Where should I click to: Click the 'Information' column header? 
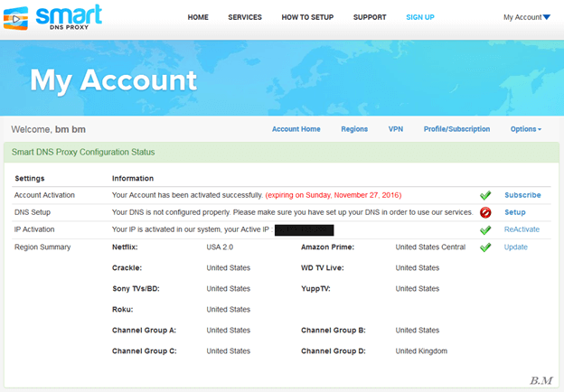(x=133, y=179)
